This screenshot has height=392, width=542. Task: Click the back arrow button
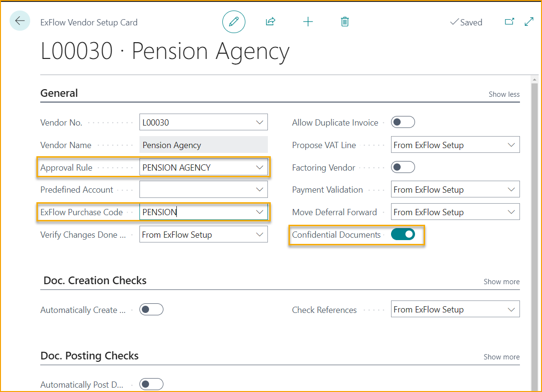click(20, 21)
